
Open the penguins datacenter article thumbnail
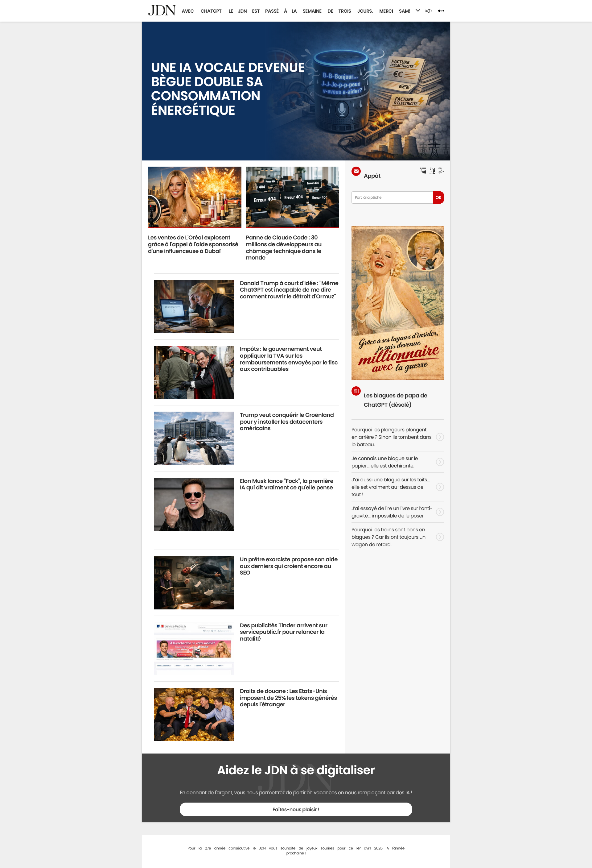pos(194,438)
